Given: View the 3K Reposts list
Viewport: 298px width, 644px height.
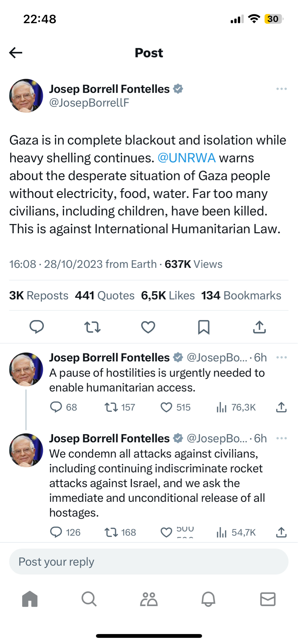Looking at the screenshot, I should click(39, 295).
